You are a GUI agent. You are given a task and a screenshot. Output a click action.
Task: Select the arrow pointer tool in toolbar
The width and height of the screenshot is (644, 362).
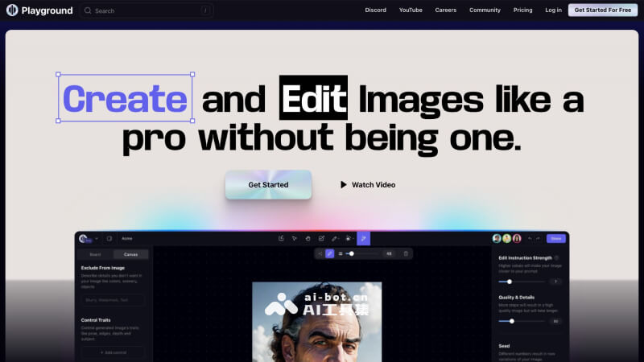click(x=295, y=238)
